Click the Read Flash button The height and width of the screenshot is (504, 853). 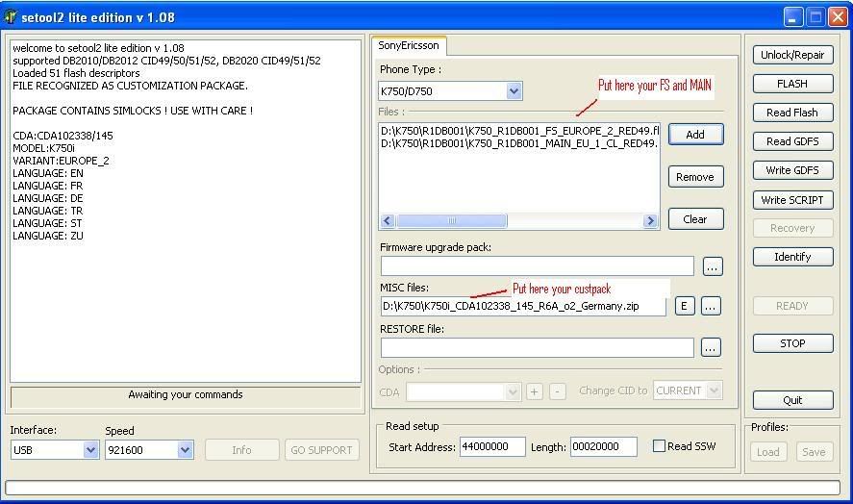point(792,113)
